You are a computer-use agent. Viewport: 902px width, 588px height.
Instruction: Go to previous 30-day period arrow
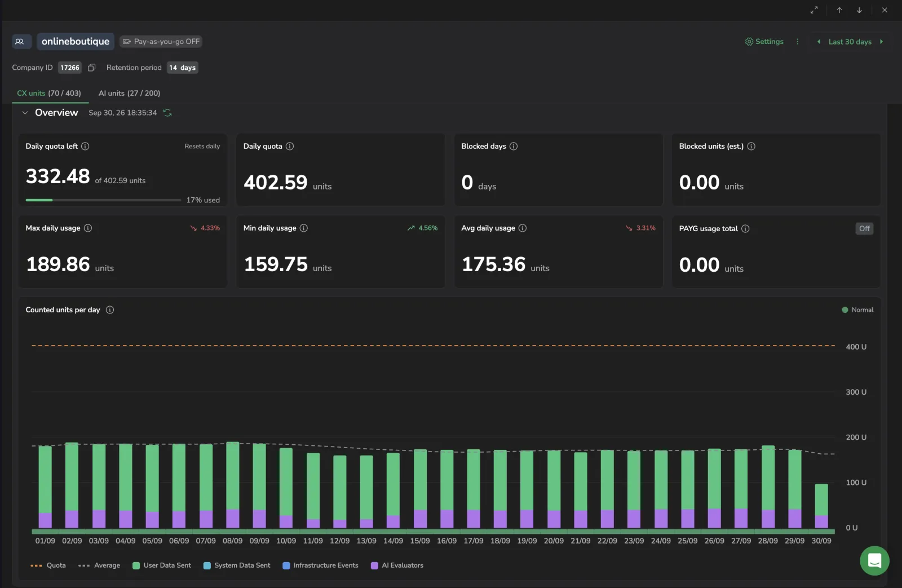pyautogui.click(x=819, y=42)
